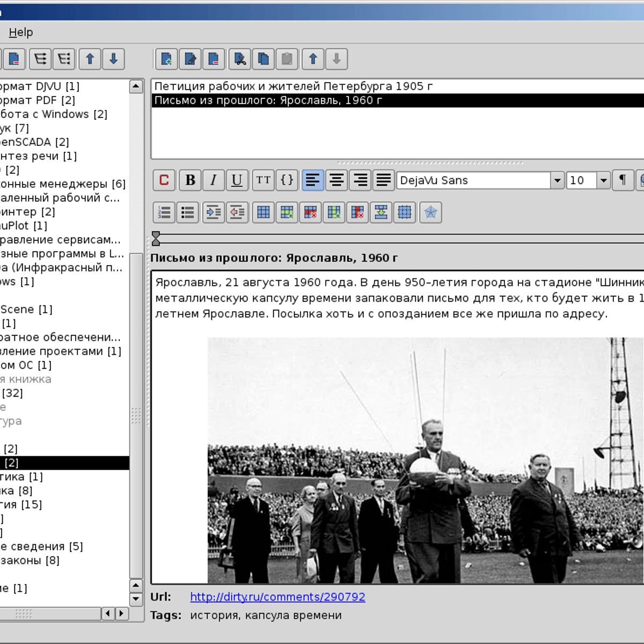The height and width of the screenshot is (644, 644).
Task: Open the Help menu
Action: pyautogui.click(x=21, y=33)
